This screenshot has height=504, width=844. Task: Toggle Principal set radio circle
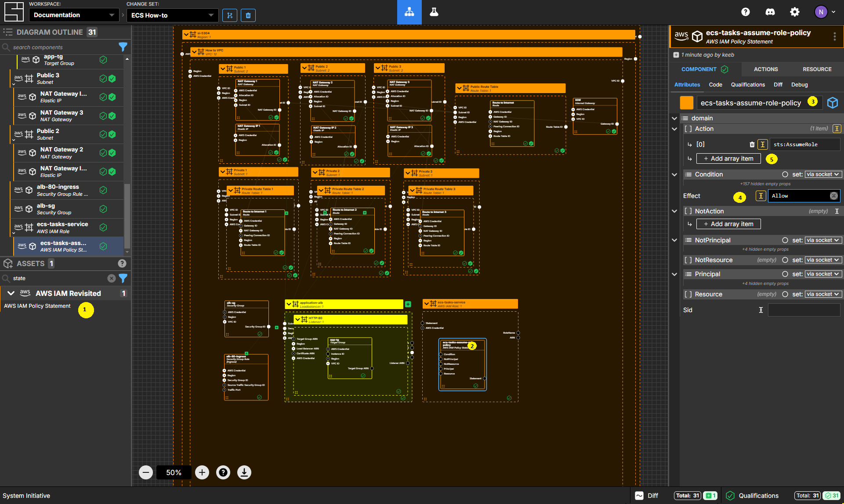tap(785, 274)
